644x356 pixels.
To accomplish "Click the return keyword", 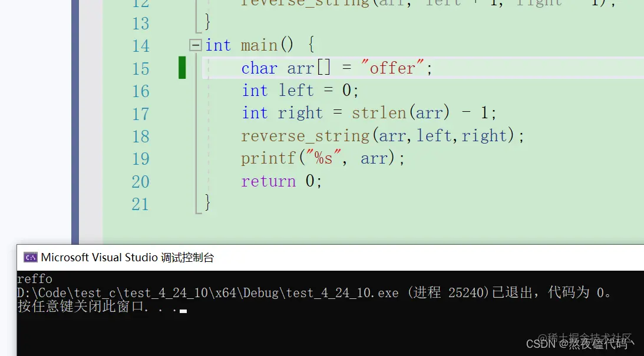I will pyautogui.click(x=269, y=181).
